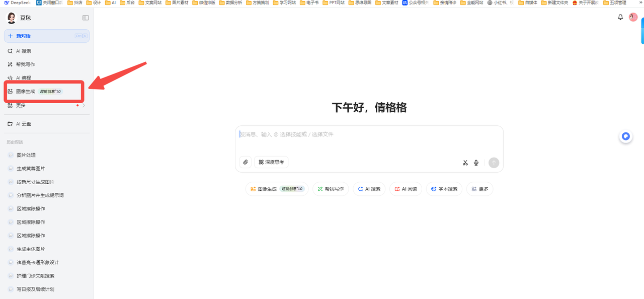Open the 公众号 bookmark

click(x=416, y=3)
